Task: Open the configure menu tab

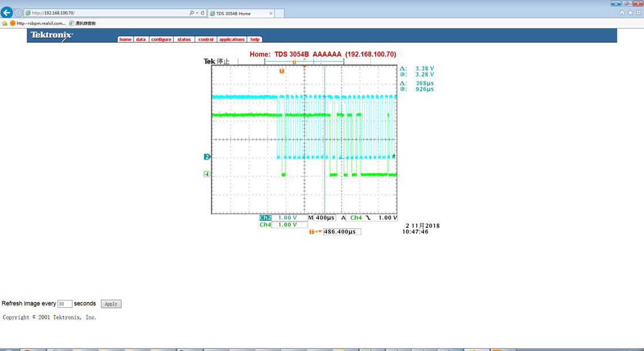Action: pos(161,40)
